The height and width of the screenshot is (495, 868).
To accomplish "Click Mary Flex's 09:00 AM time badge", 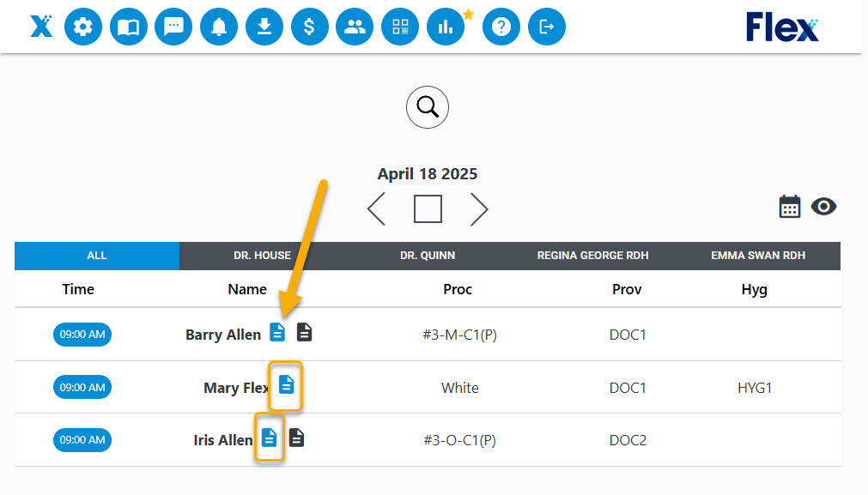I will 82,387.
